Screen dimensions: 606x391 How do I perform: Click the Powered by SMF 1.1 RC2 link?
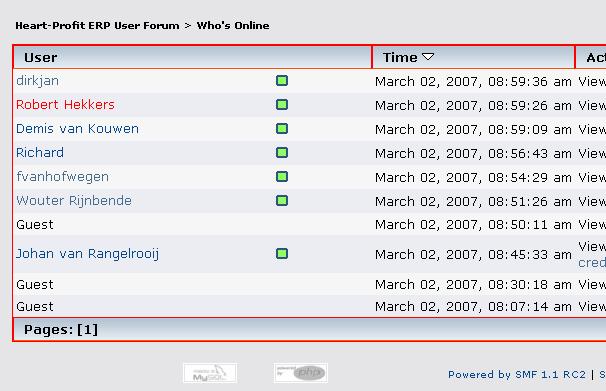[517, 374]
